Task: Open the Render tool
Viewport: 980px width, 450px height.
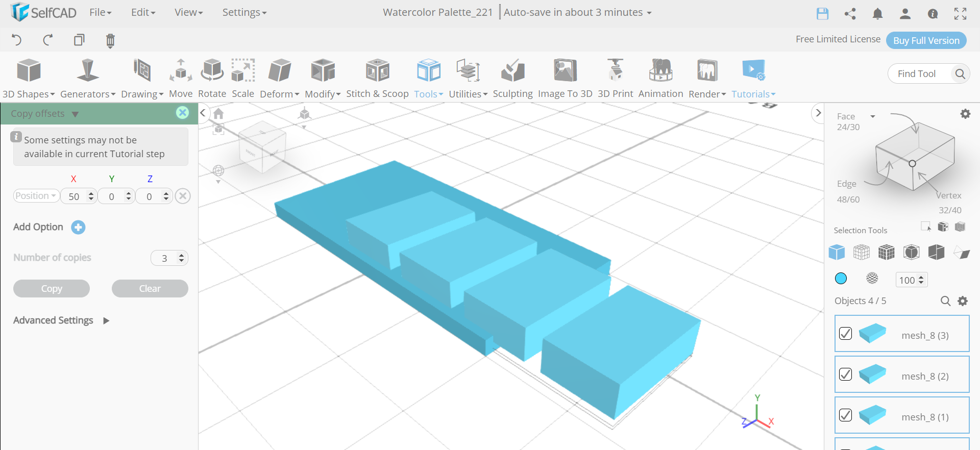Action: click(x=707, y=79)
